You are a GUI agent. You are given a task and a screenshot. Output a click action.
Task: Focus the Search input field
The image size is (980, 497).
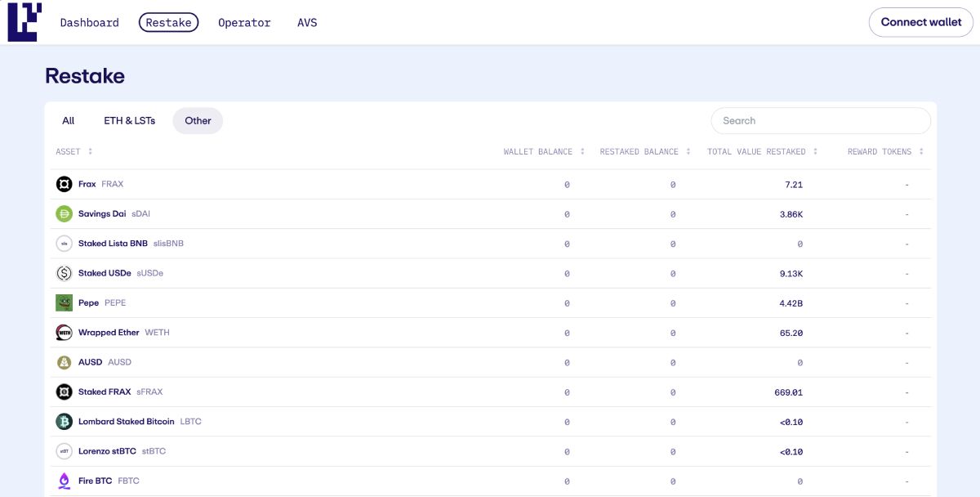821,121
